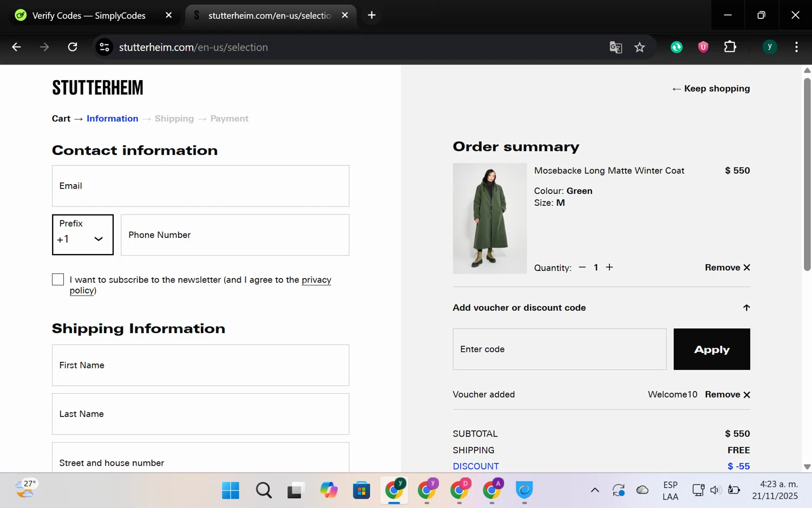Click the scrollbar down arrow

pos(807,466)
